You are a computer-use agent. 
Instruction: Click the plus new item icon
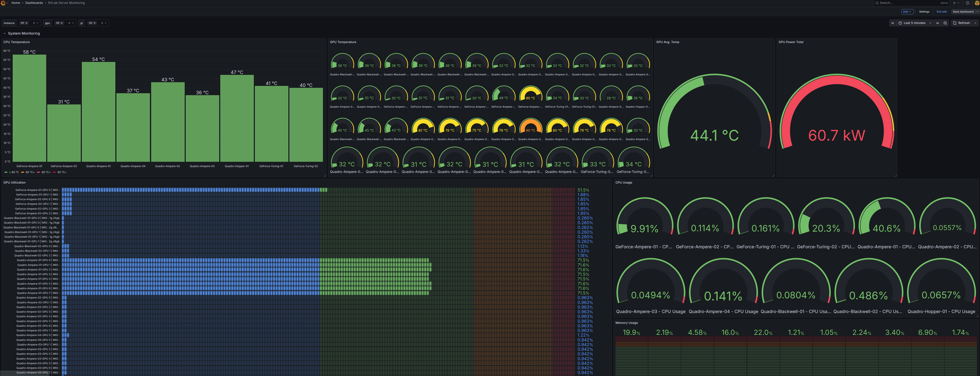tap(954, 3)
